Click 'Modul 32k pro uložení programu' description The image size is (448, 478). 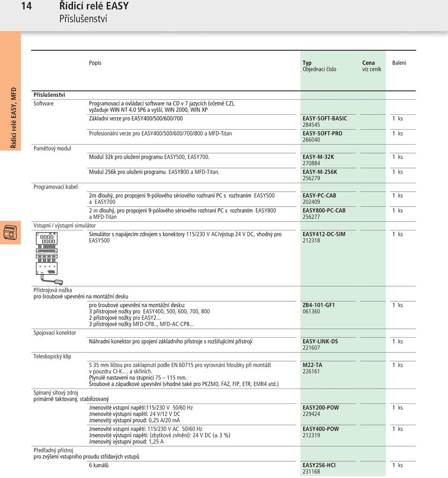click(x=149, y=157)
